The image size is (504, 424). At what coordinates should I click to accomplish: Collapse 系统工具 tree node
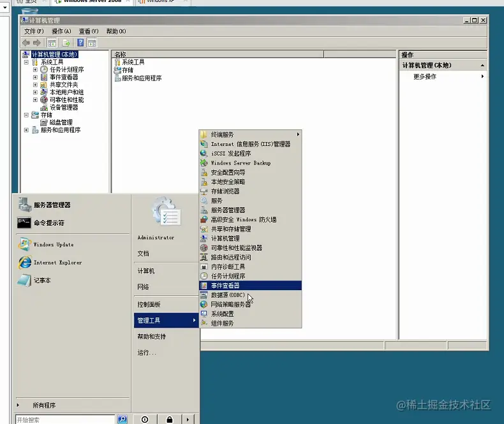[26, 62]
